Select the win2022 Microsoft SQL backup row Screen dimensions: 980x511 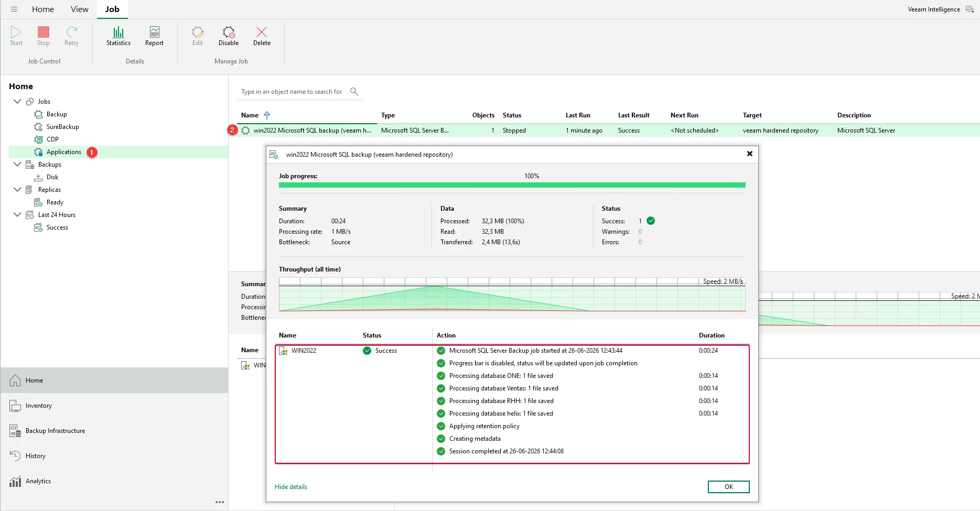pos(608,131)
